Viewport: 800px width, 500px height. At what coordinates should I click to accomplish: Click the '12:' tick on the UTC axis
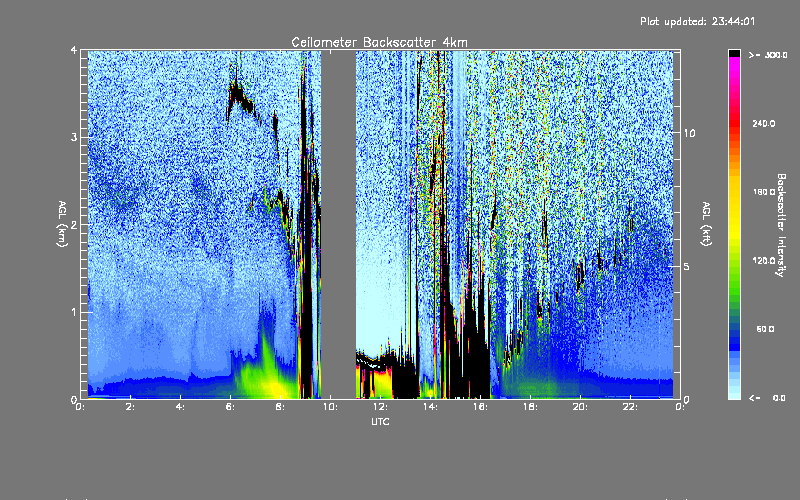pos(381,407)
